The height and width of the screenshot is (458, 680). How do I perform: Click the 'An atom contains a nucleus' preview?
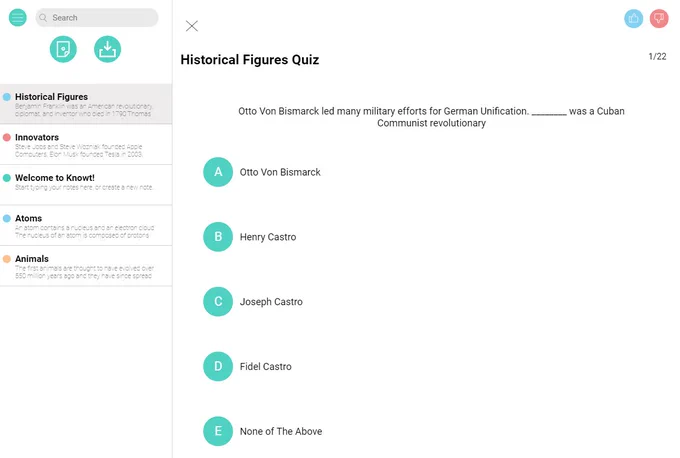[x=85, y=232]
